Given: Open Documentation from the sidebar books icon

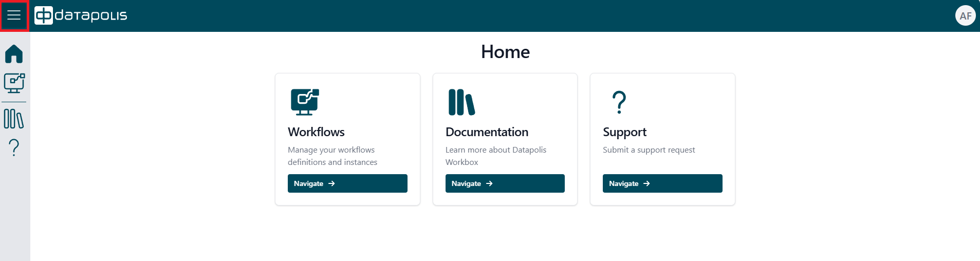Looking at the screenshot, I should pyautogui.click(x=14, y=119).
